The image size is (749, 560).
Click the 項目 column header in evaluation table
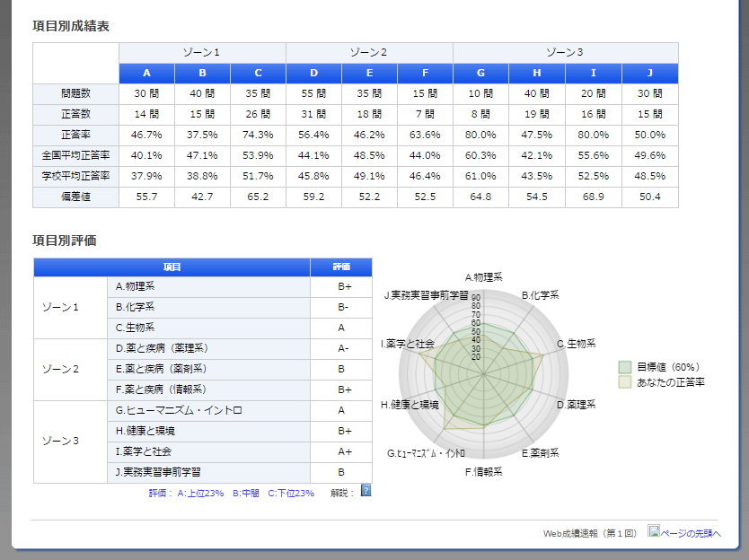(x=172, y=267)
